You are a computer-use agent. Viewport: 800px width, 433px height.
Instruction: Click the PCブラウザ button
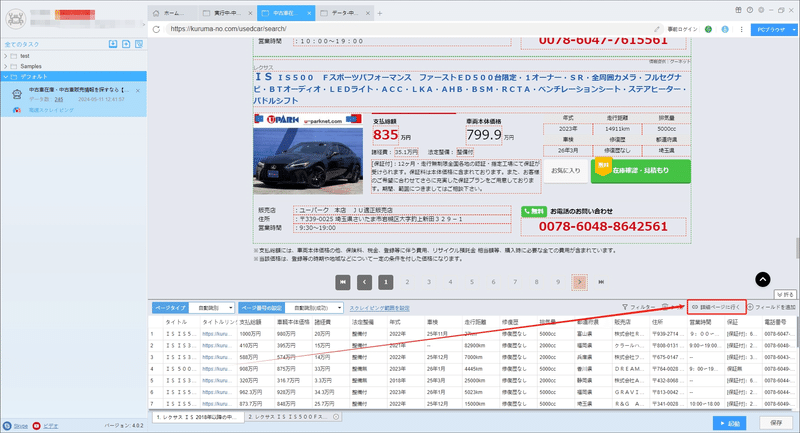tap(770, 30)
